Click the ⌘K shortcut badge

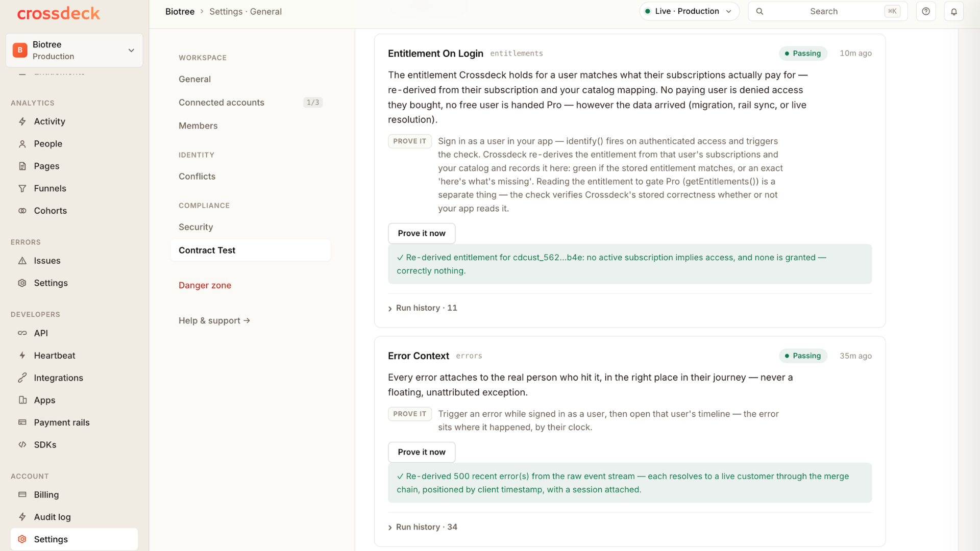[x=892, y=11]
